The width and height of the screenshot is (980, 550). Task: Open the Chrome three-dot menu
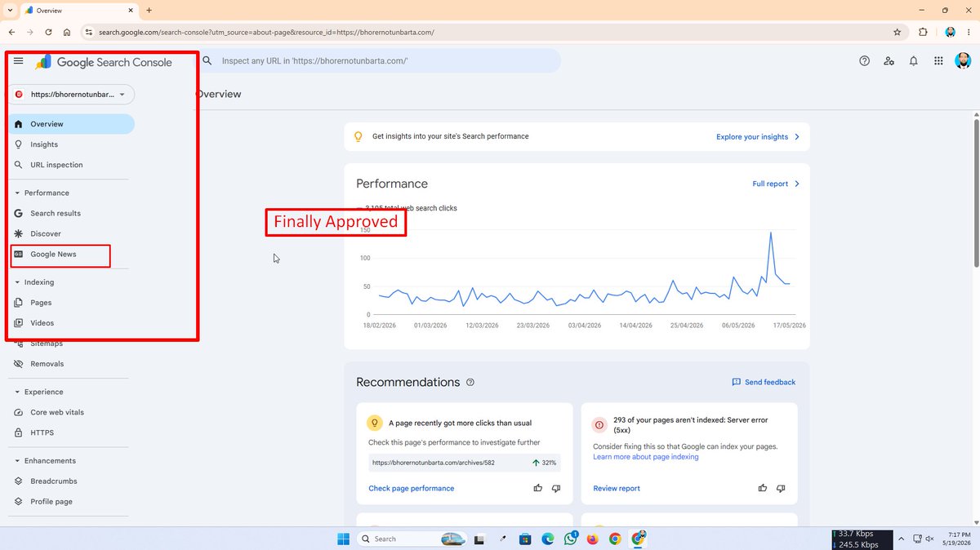point(969,33)
